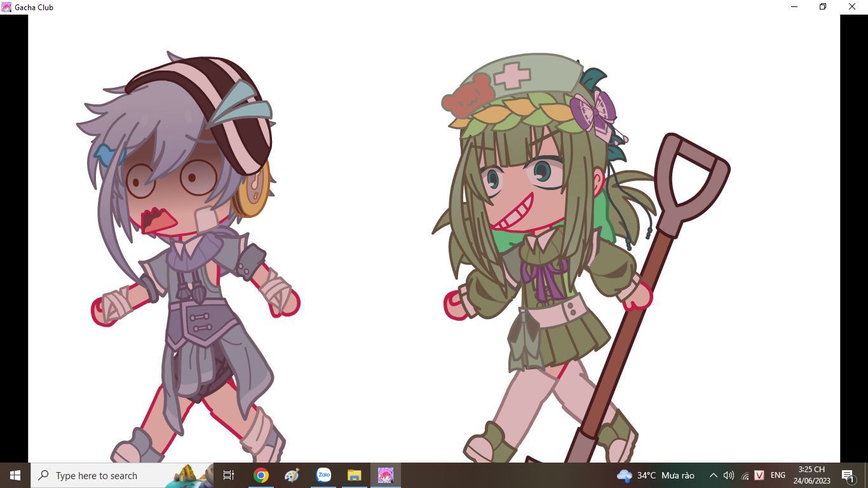Open the Wi-Fi network tray icon
Image resolution: width=868 pixels, height=488 pixels.
(x=745, y=475)
